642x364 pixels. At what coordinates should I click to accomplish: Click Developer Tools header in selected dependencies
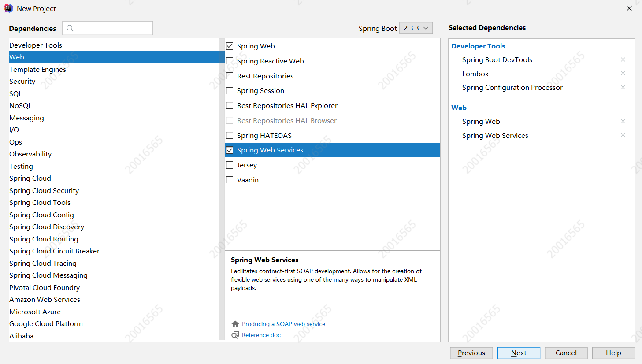pos(478,46)
